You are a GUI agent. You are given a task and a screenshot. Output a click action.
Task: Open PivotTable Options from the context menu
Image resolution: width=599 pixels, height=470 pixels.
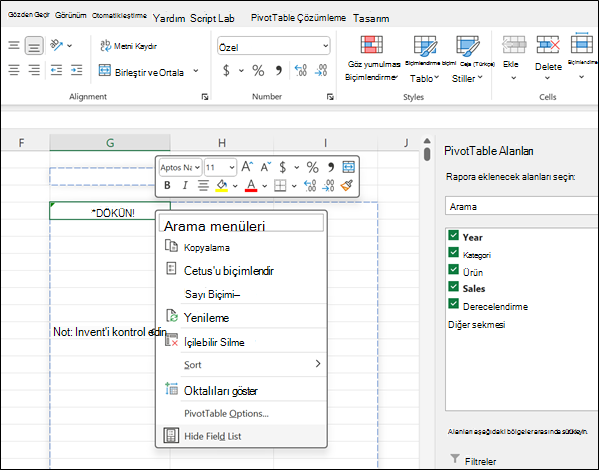tap(241, 413)
